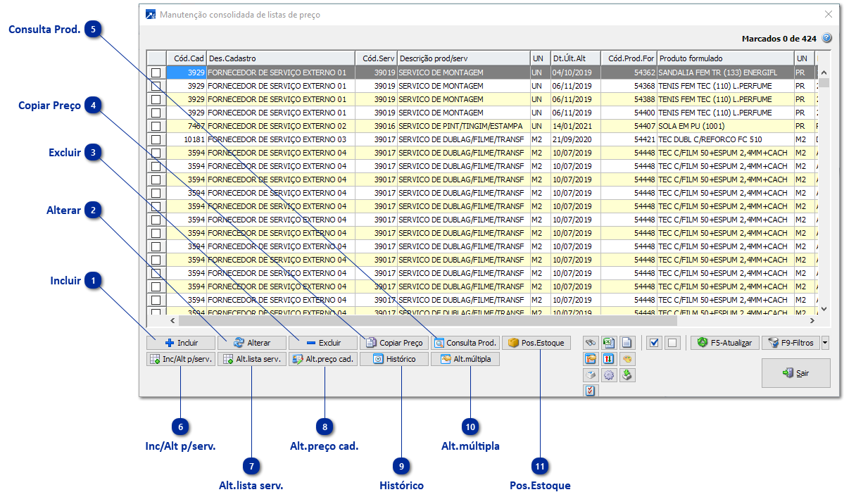The height and width of the screenshot is (504, 856).
Task: Click the checklist icon in the bottom toolbar
Action: click(x=591, y=390)
